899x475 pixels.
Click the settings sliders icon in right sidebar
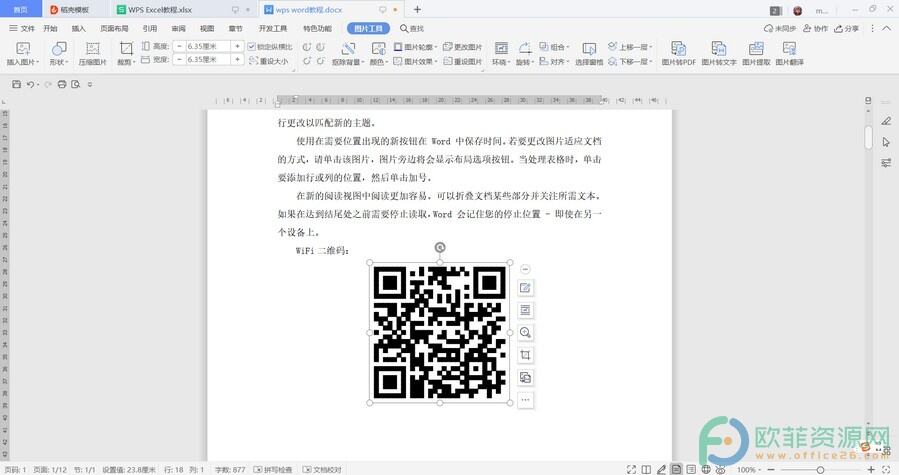point(886,163)
